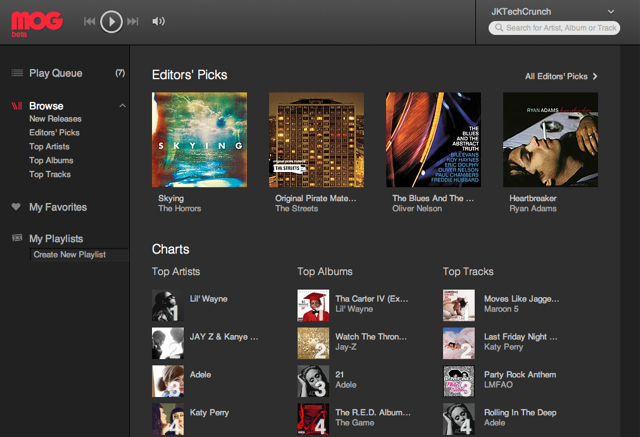Image resolution: width=640 pixels, height=437 pixels.
Task: Click the Last Friday Night track thumbnail
Action: pyautogui.click(x=459, y=343)
